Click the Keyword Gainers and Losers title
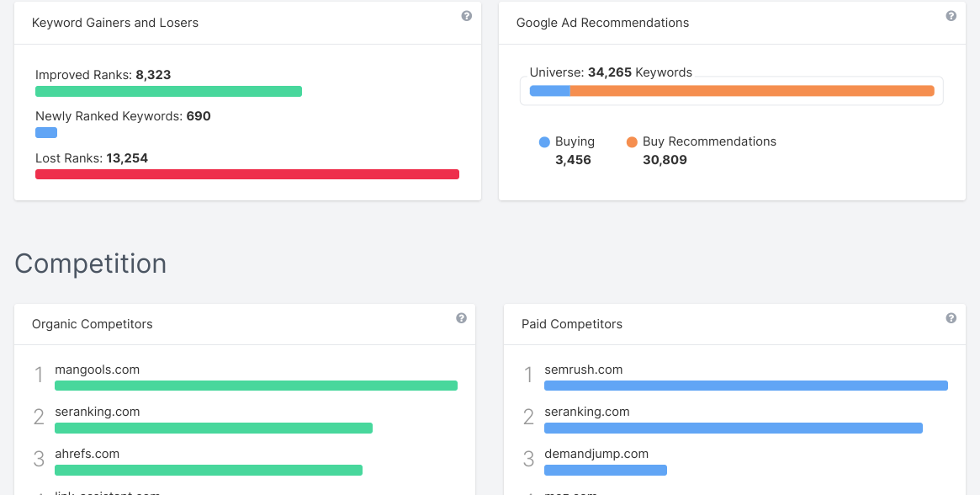The image size is (980, 495). coord(115,24)
